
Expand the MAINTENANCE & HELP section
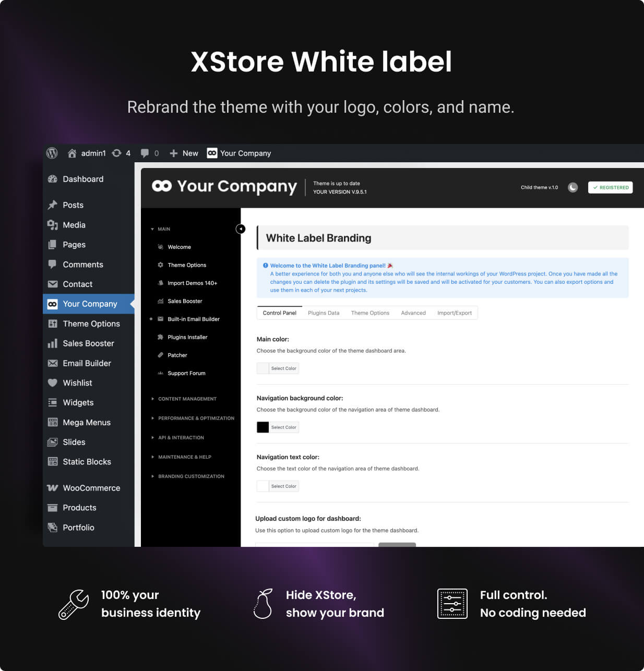181,457
